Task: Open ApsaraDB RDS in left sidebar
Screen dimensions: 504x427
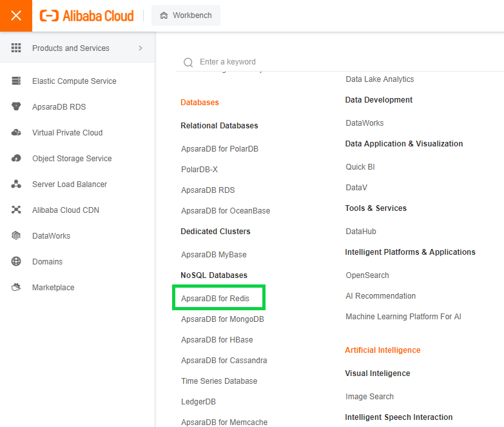Action: click(x=59, y=107)
